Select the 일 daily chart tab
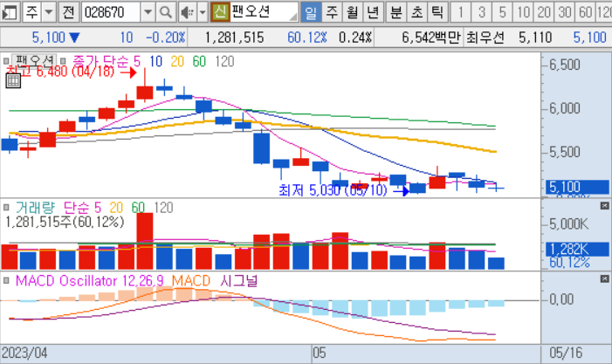Screen dimensions: 612x364 click(311, 12)
